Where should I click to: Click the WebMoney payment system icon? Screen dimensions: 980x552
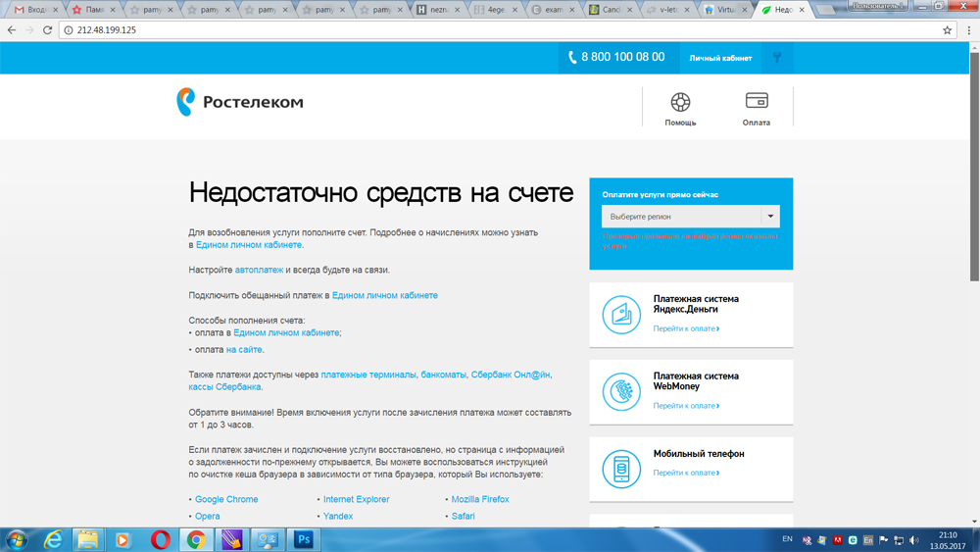(621, 392)
